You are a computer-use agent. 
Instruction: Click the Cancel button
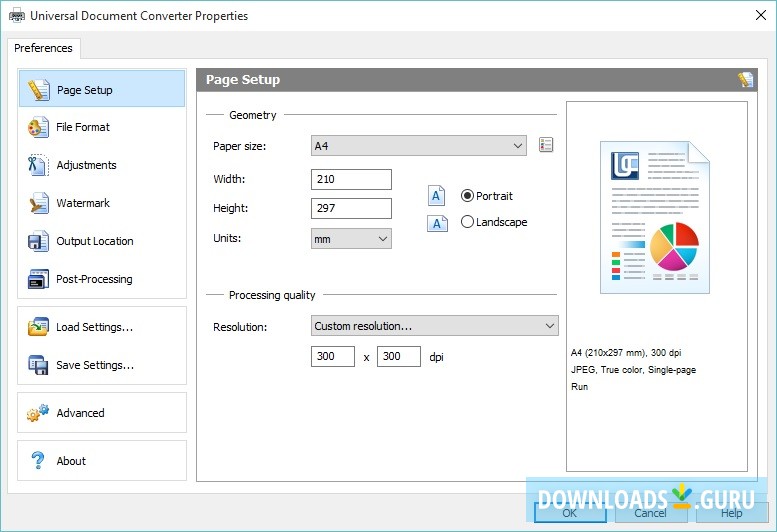click(x=651, y=513)
